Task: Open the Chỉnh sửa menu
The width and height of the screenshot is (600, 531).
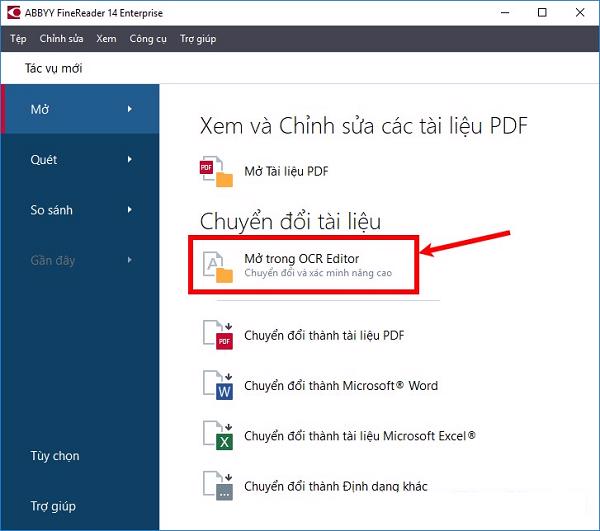Action: pos(61,39)
